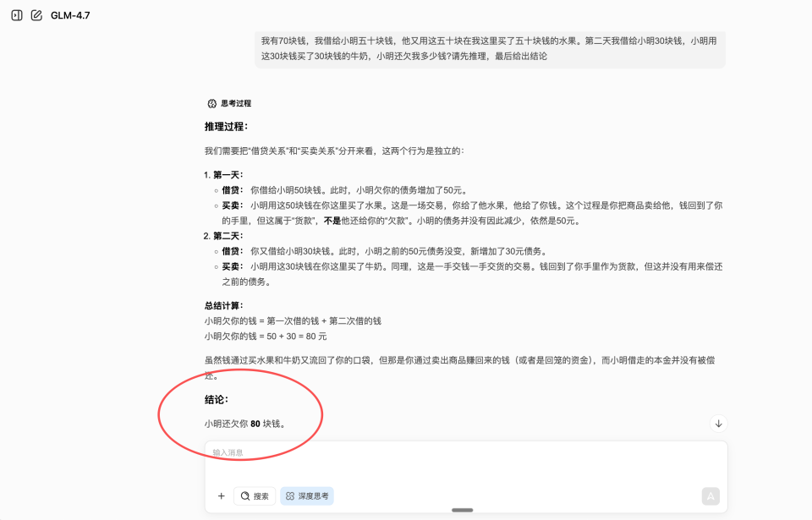Collapse the sidebar panel icon

[x=17, y=15]
